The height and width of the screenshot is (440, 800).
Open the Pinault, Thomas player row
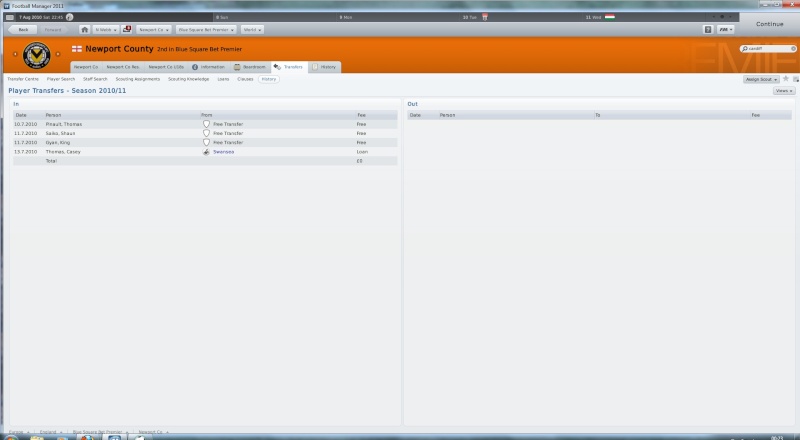pyautogui.click(x=205, y=124)
